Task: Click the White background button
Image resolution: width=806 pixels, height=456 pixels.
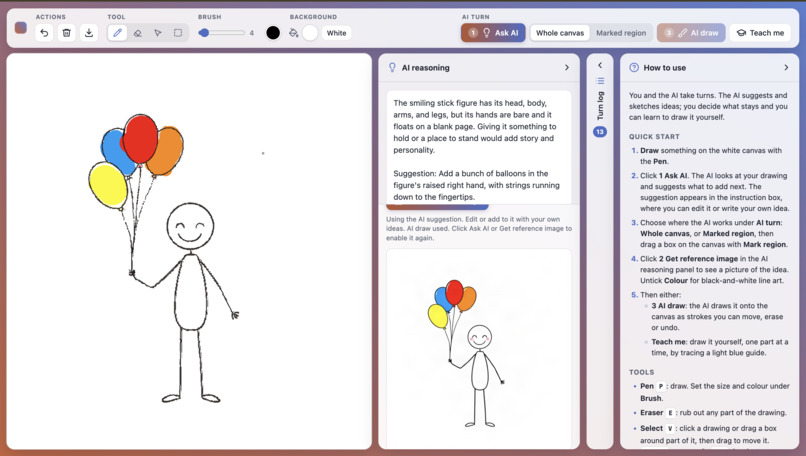Action: point(337,33)
